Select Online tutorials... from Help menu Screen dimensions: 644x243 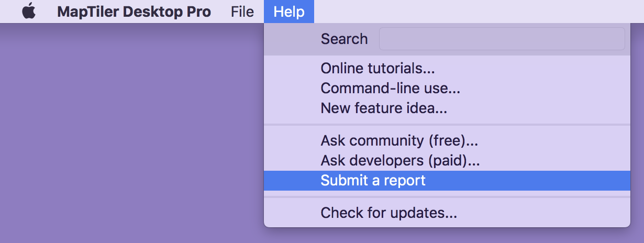(377, 68)
